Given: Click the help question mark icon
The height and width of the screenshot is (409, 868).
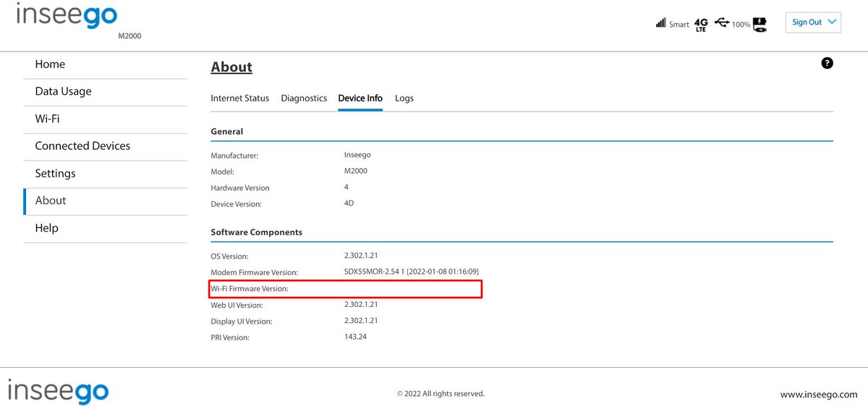Looking at the screenshot, I should tap(827, 63).
